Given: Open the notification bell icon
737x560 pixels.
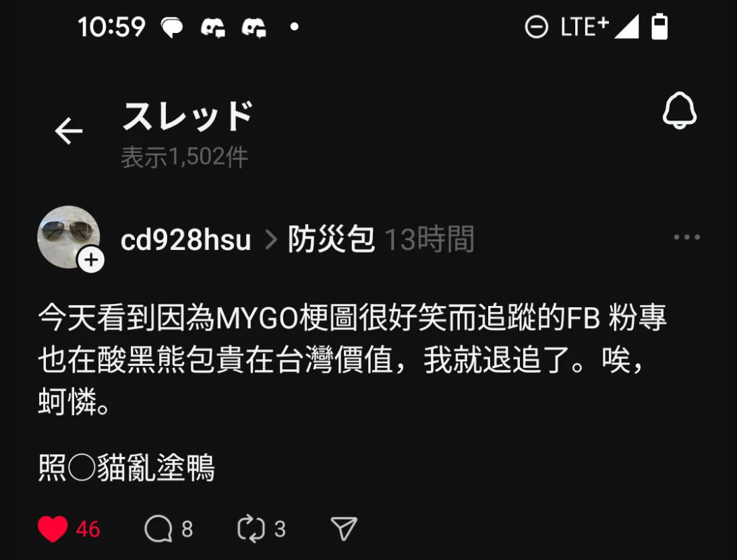Looking at the screenshot, I should 680,111.
